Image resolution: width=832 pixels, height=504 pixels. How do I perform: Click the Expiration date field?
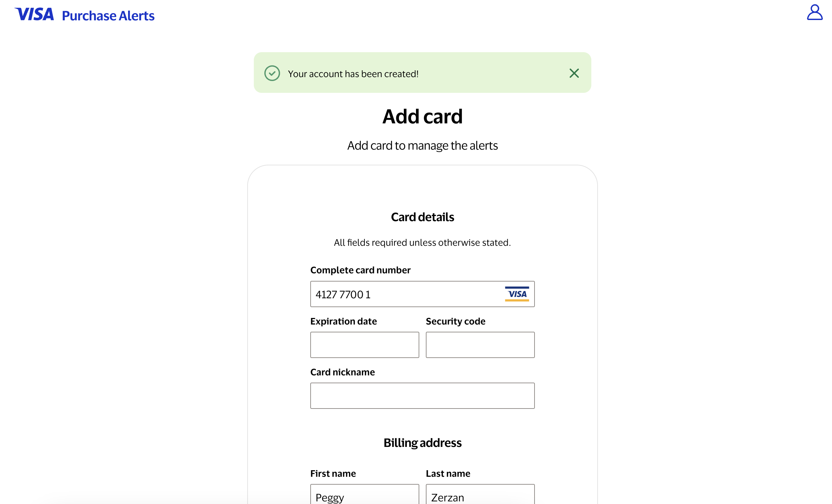[x=364, y=345]
